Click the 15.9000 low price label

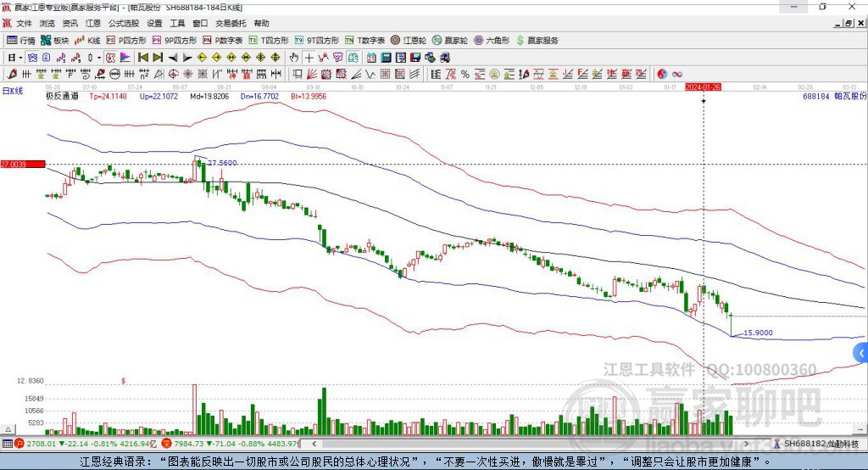click(758, 333)
